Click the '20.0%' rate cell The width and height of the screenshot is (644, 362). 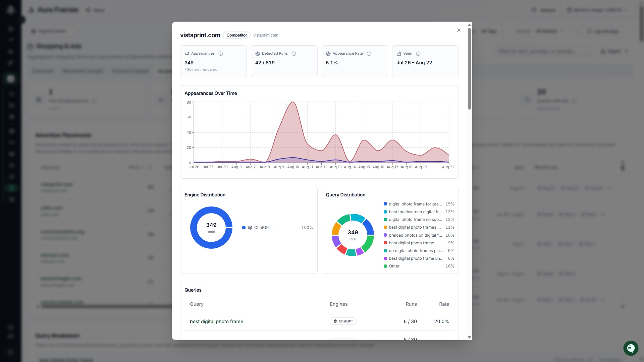441,321
